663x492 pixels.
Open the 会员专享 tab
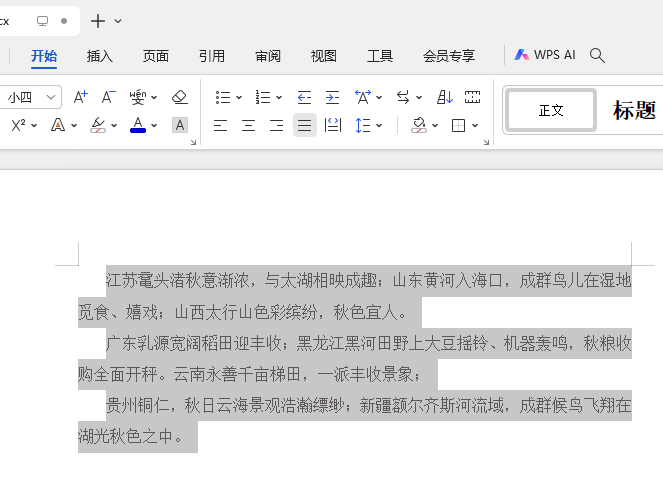(x=449, y=56)
